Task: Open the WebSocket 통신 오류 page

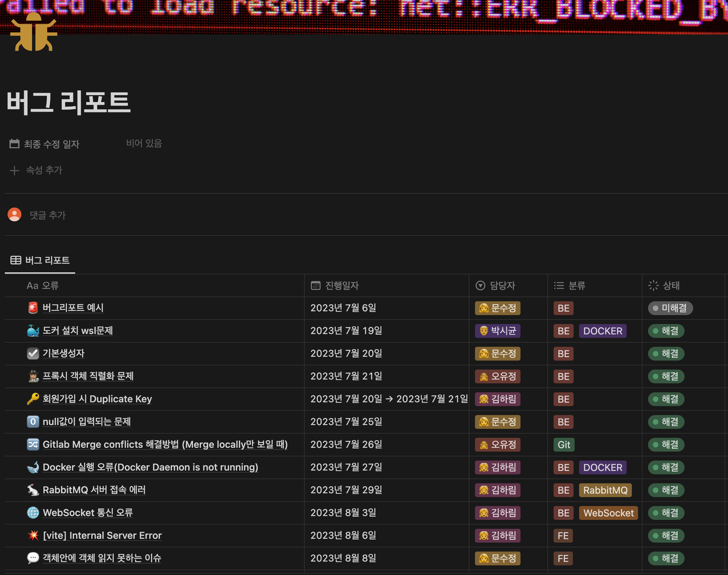Action: (88, 513)
